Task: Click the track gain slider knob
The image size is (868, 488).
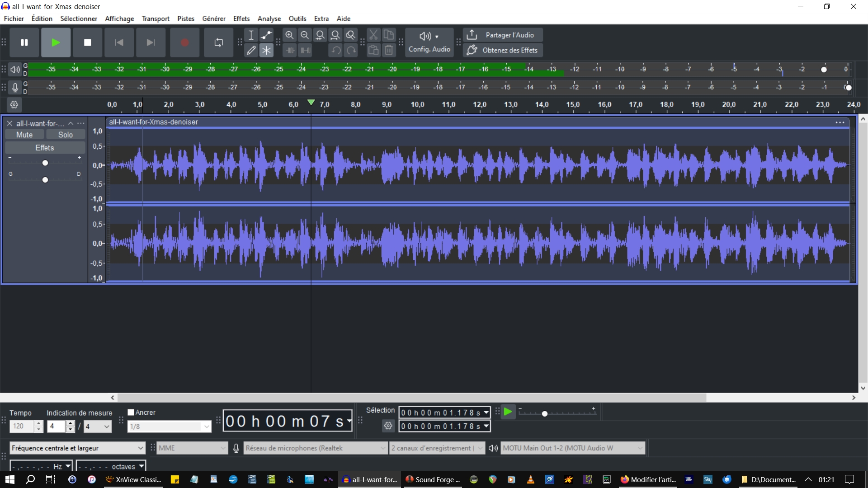Action: tap(45, 163)
